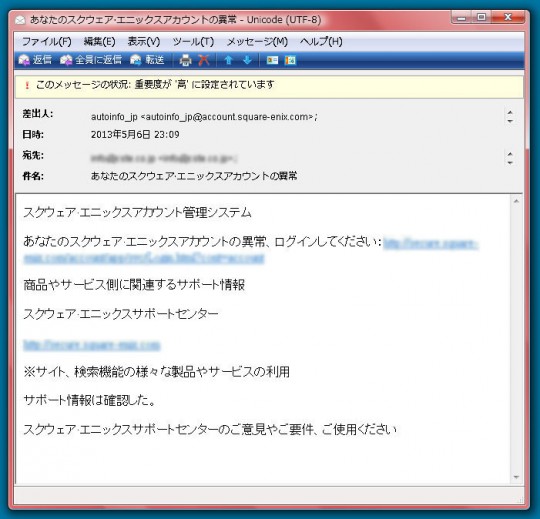This screenshot has height=519, width=540.
Task: Click recipient field down arrow stepper
Action: pyautogui.click(x=510, y=162)
